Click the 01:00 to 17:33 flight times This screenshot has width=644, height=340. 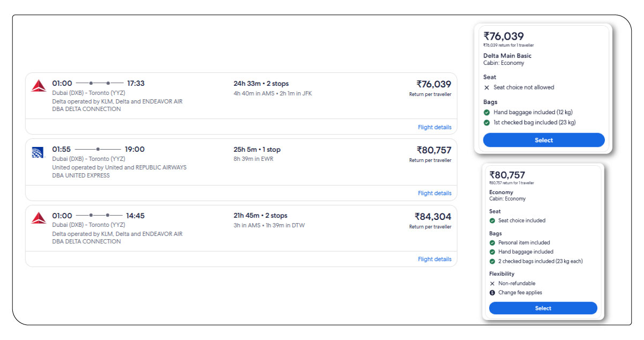point(98,83)
